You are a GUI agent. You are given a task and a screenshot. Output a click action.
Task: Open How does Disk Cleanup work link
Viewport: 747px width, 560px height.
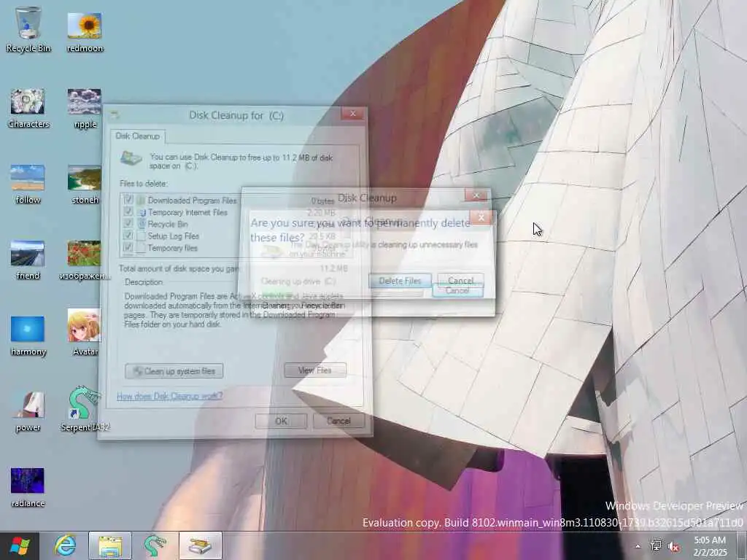point(169,396)
